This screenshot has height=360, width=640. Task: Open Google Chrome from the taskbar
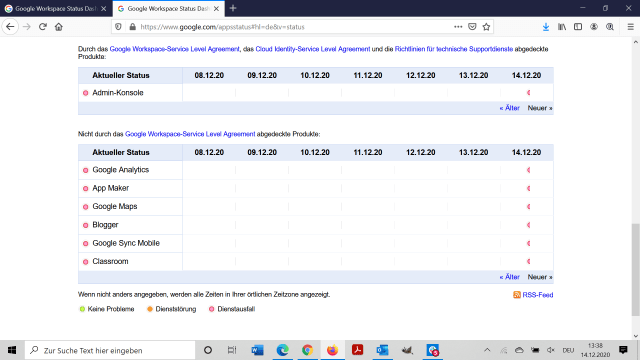pyautogui.click(x=307, y=350)
